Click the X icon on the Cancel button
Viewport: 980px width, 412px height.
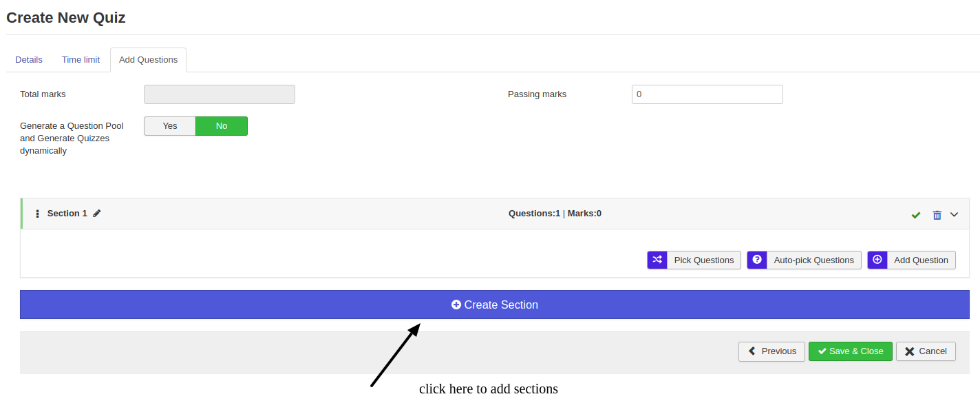(x=909, y=351)
